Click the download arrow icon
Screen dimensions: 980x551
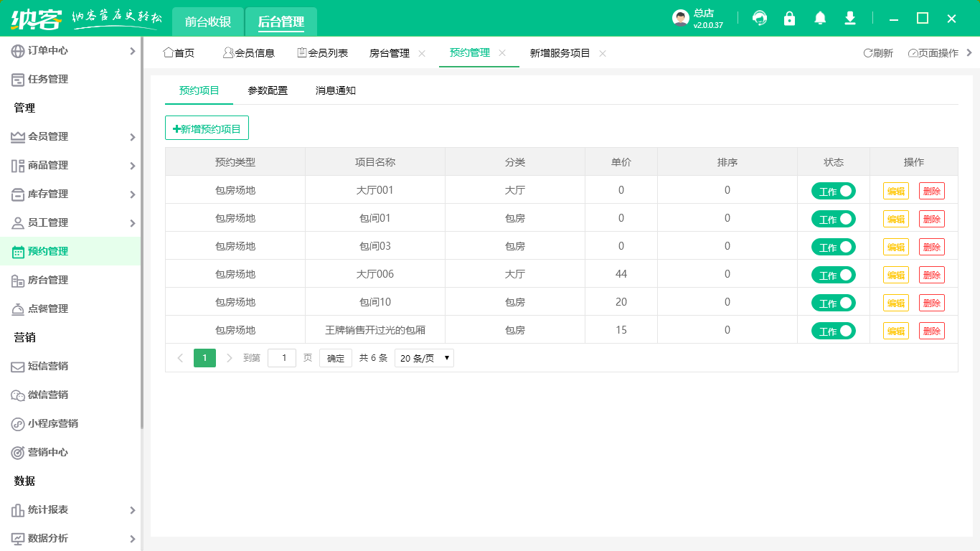[850, 18]
